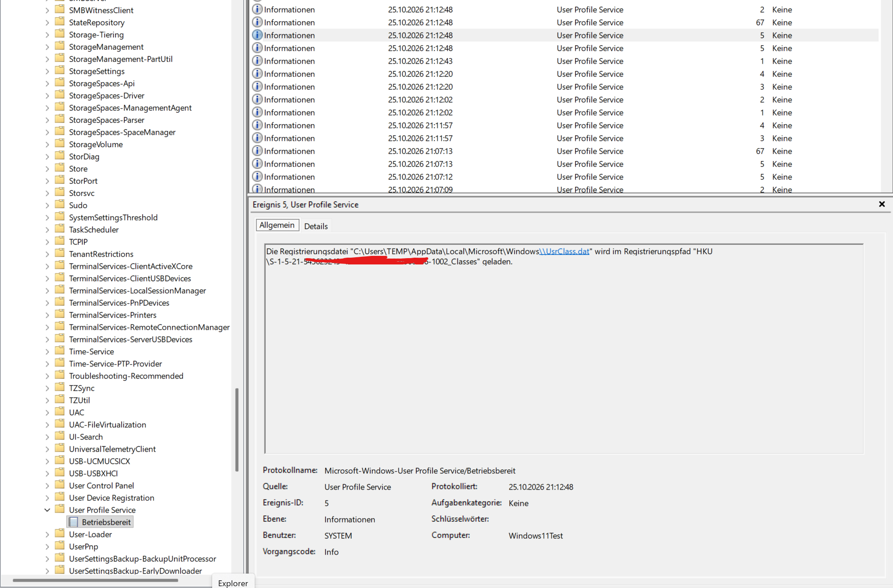Click the tree pane horizontal scrollbar
893x588 pixels.
coord(96,580)
